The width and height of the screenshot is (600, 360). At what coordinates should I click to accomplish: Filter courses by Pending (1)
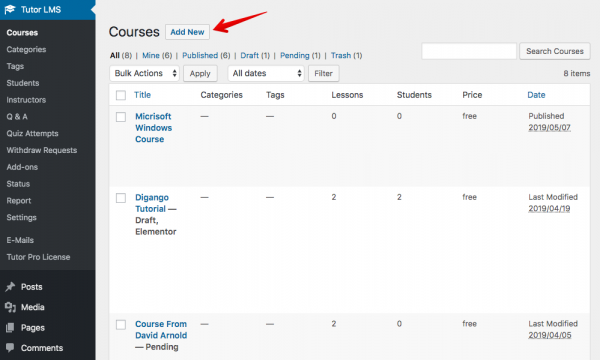[300, 55]
